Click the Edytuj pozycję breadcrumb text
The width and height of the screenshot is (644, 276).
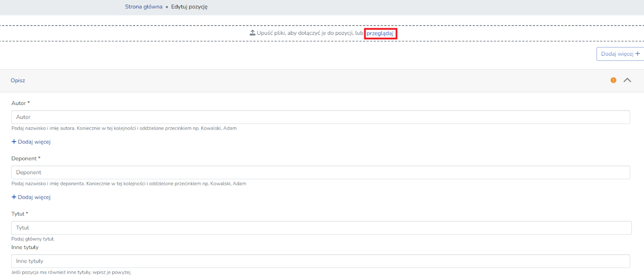click(x=189, y=7)
